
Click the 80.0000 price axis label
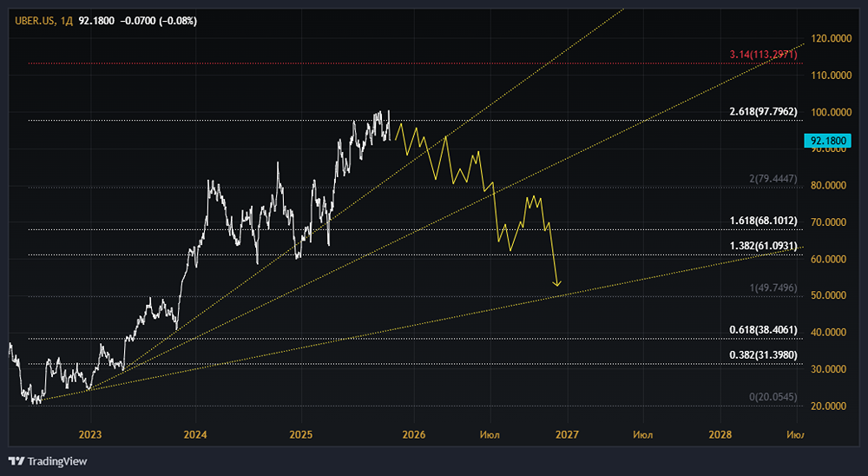click(x=829, y=186)
